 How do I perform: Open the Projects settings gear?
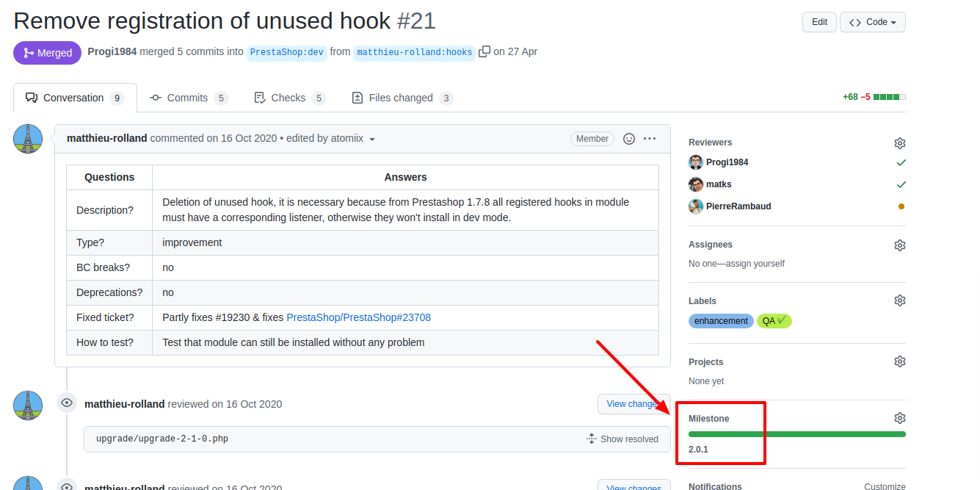[x=900, y=361]
